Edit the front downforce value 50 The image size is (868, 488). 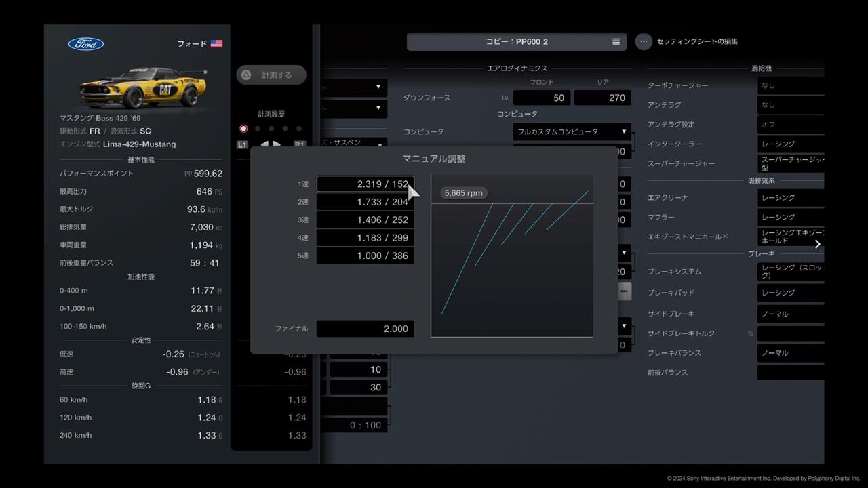pos(542,98)
